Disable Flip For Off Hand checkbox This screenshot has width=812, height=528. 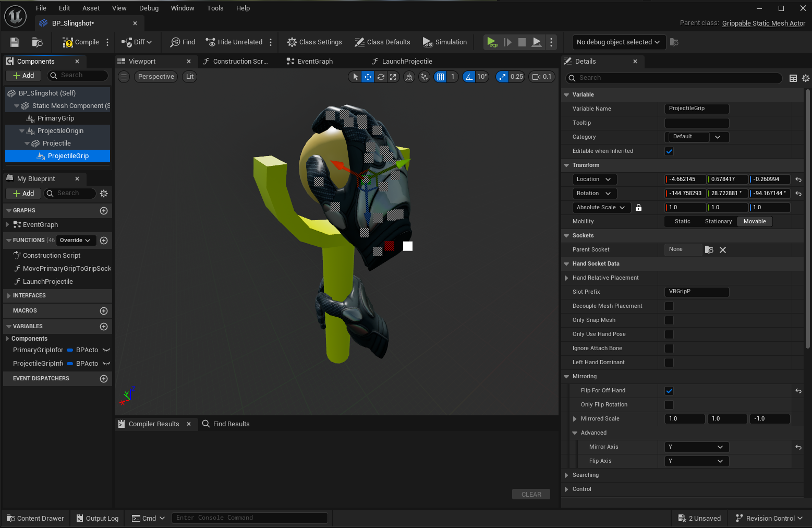[x=669, y=391]
